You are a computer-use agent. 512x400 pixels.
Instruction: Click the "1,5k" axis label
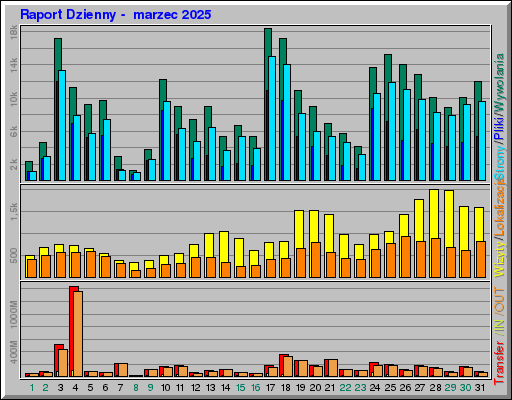[14, 212]
